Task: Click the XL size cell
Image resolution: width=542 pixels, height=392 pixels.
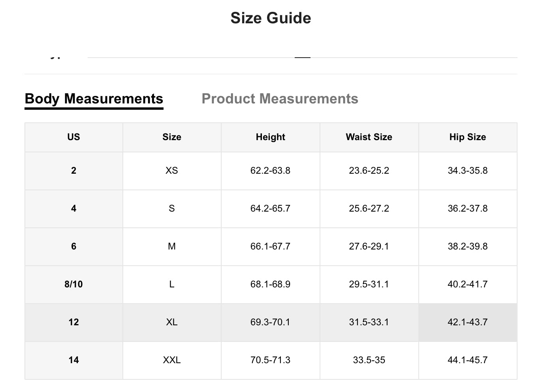Action: [171, 322]
